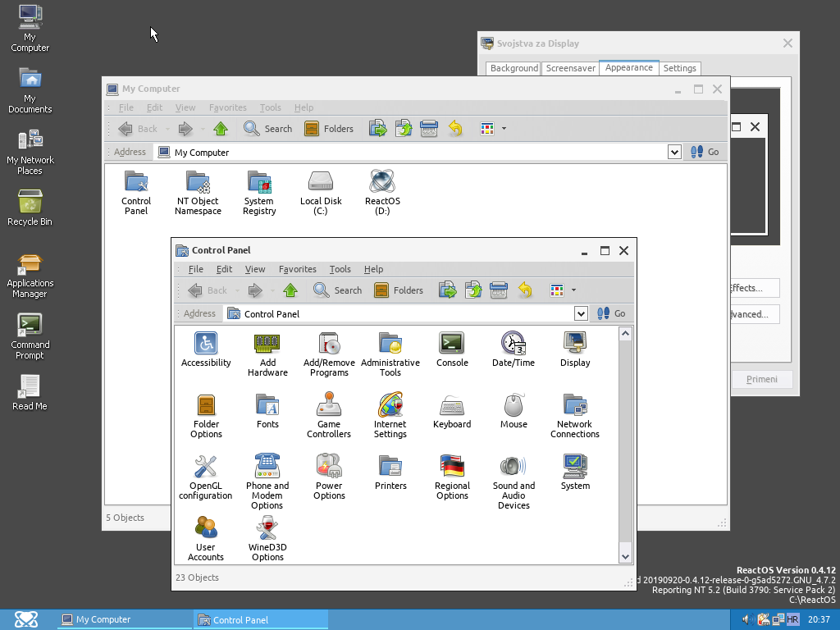Open the Internet Settings applet
The width and height of the screenshot is (840, 630).
pyautogui.click(x=390, y=416)
